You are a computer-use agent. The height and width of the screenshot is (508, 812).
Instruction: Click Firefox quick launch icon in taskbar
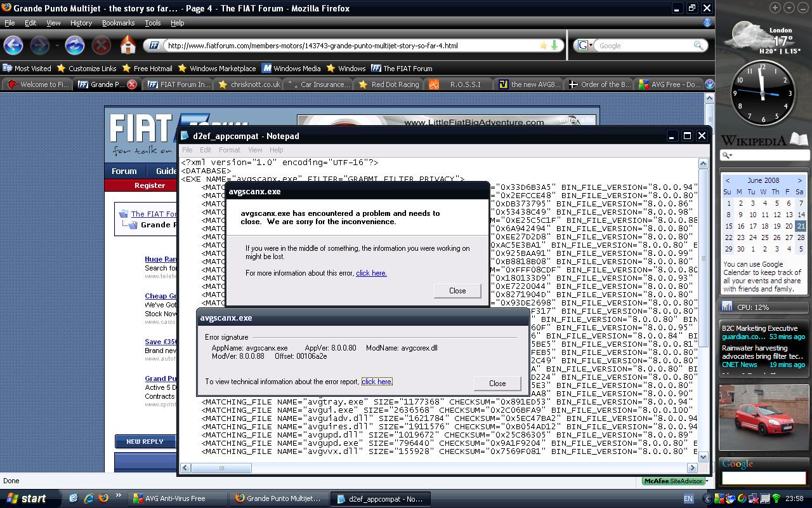click(x=103, y=498)
